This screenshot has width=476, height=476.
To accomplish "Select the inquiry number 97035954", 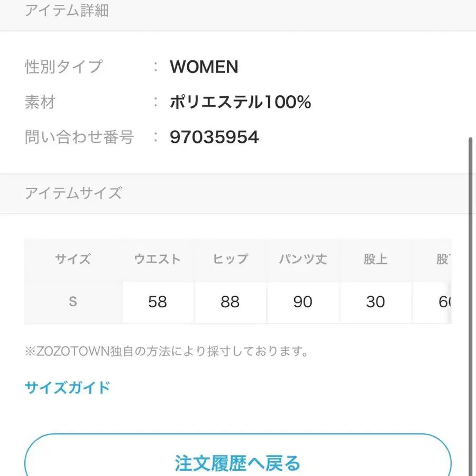I will [214, 138].
